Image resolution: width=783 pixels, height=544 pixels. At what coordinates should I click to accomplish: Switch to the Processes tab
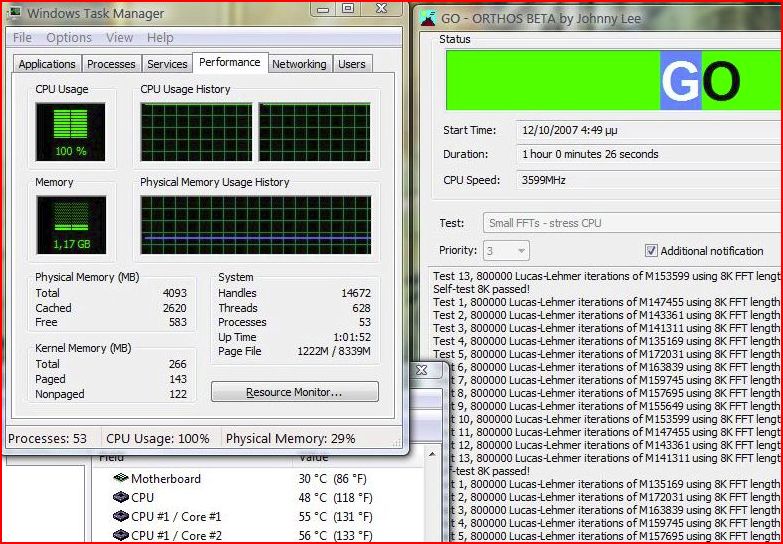click(111, 64)
